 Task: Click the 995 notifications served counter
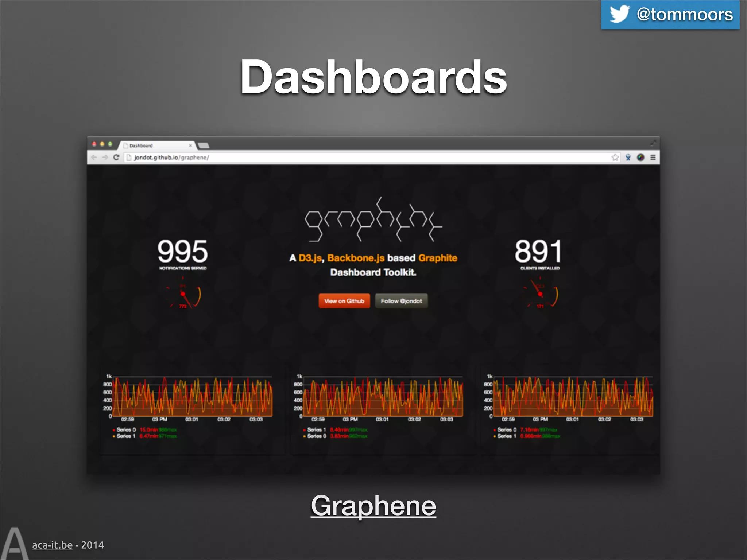click(183, 252)
